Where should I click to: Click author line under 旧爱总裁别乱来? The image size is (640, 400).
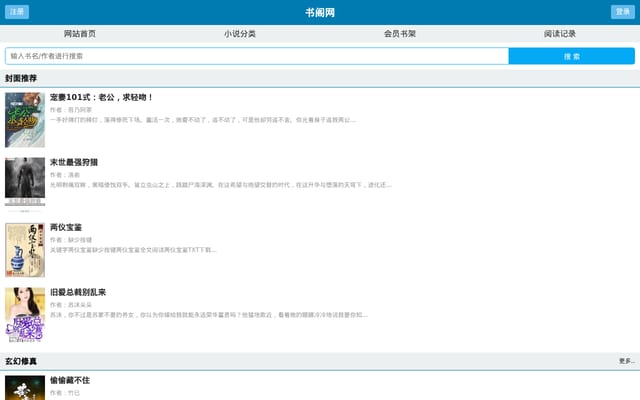(71, 304)
